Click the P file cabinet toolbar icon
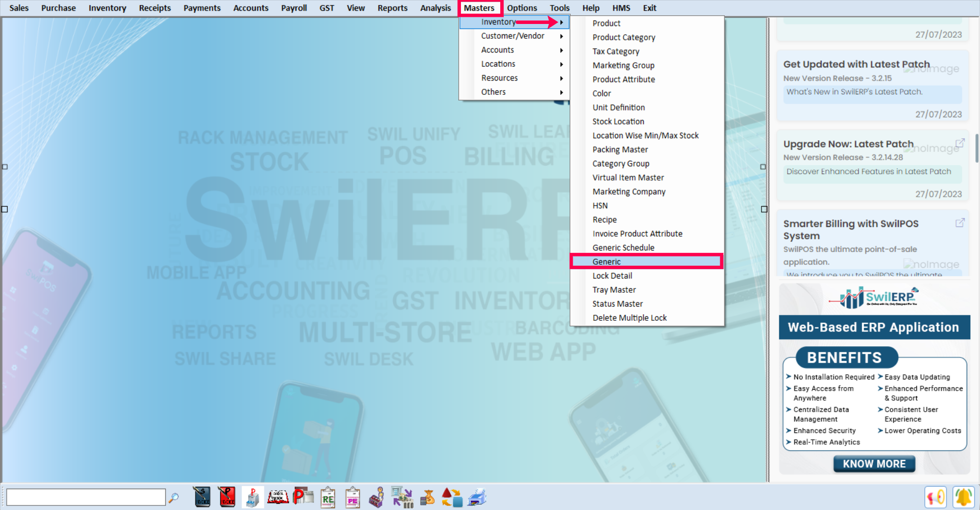This screenshot has width=980, height=510. [252, 497]
